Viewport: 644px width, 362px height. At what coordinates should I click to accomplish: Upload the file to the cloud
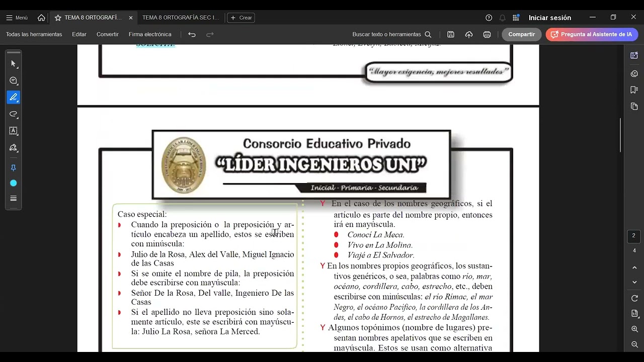(x=469, y=34)
